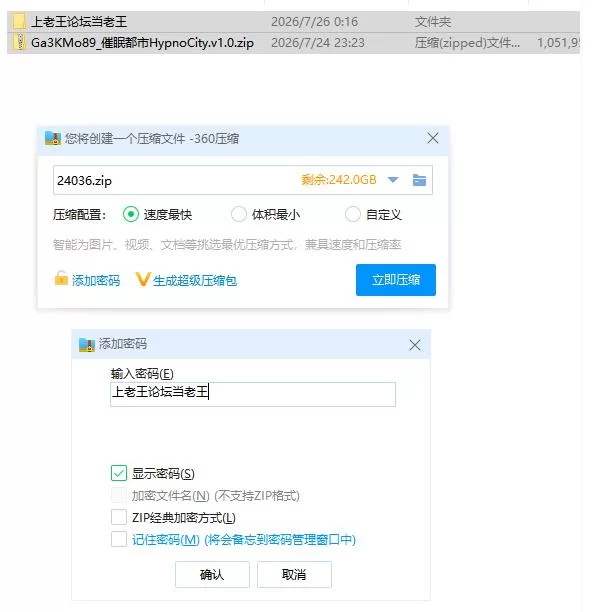The image size is (611, 612).
Task: Click the 添加密码 lock icon
Action: 61,278
